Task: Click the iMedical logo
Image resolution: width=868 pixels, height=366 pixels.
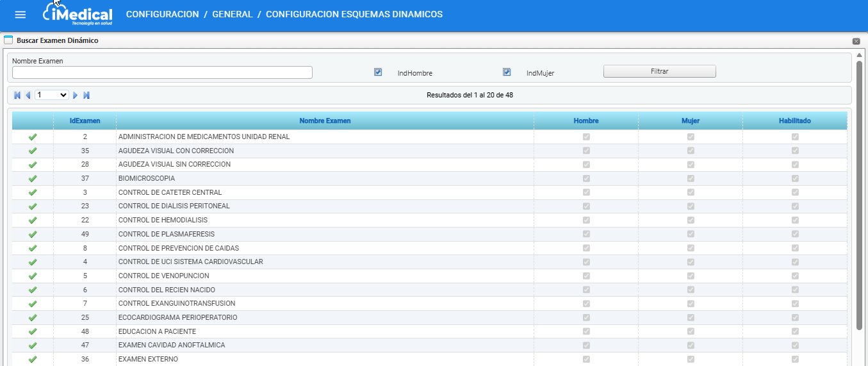Action: [78, 15]
